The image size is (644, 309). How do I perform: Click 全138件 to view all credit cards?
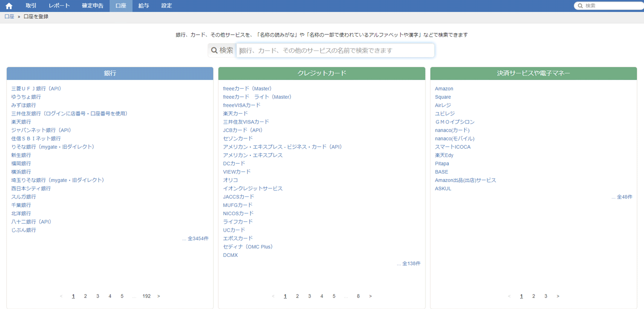pos(411,263)
